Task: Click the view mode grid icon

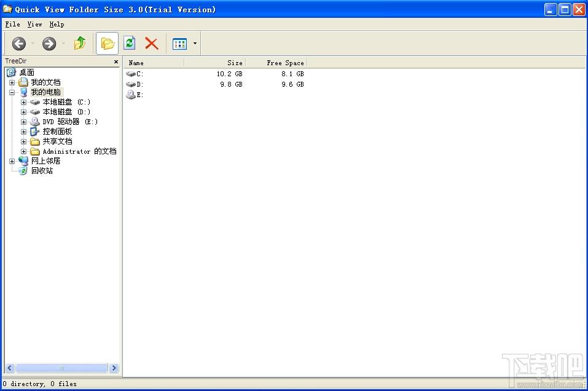Action: click(x=179, y=44)
